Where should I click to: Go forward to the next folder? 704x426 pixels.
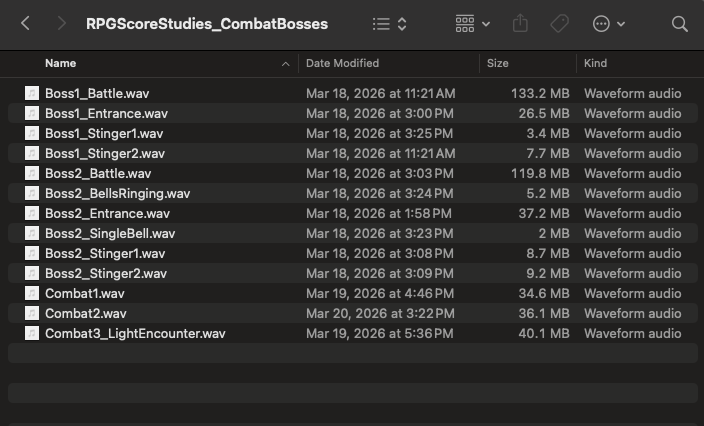61,23
